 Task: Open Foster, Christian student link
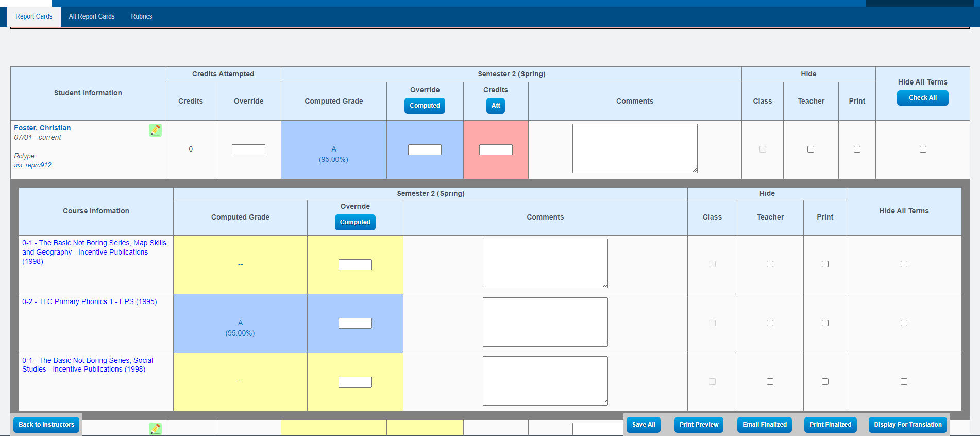(42, 128)
